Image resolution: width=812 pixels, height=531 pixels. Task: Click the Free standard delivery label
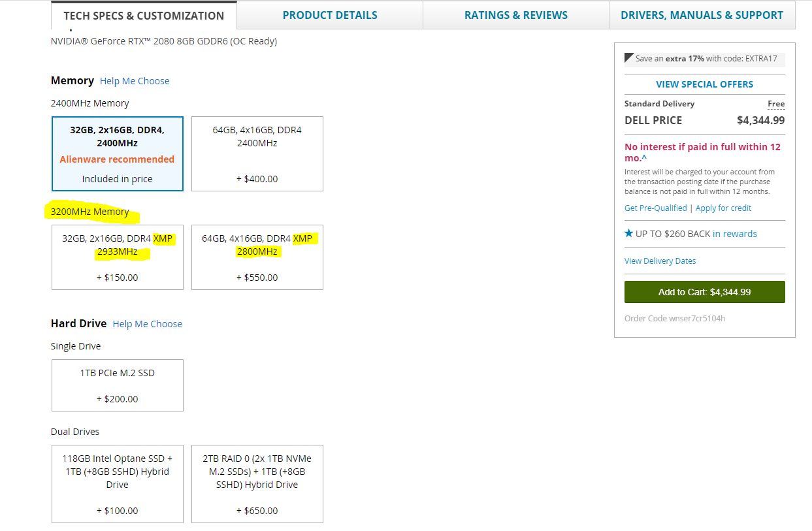776,104
